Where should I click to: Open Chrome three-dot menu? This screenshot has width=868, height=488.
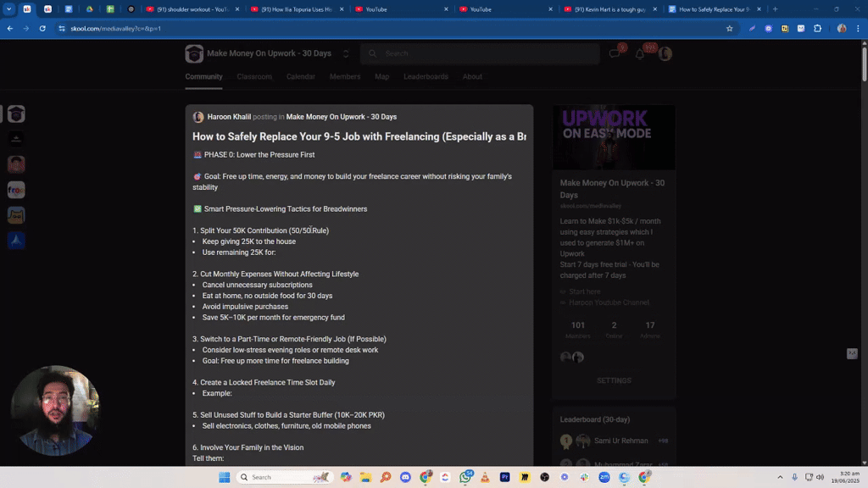click(858, 28)
